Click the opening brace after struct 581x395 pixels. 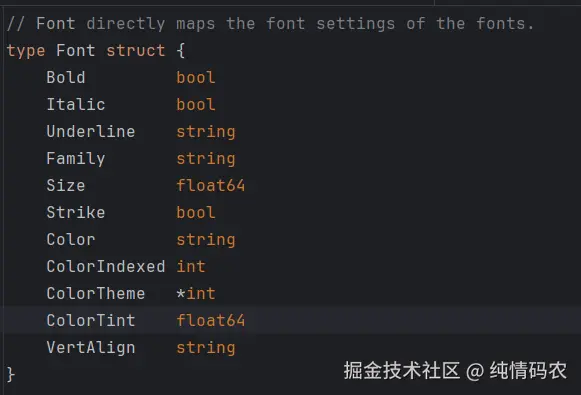coord(180,51)
